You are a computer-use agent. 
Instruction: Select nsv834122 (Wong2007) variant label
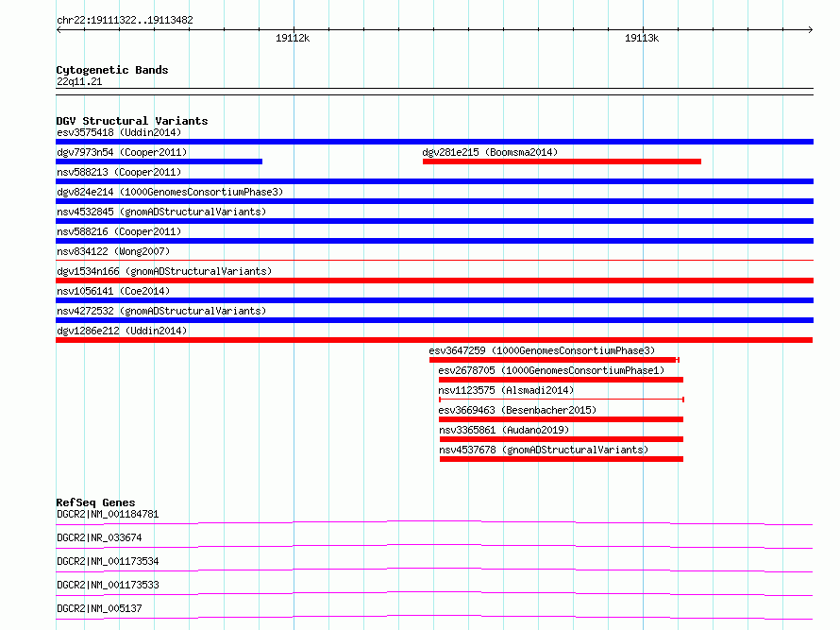point(113,251)
